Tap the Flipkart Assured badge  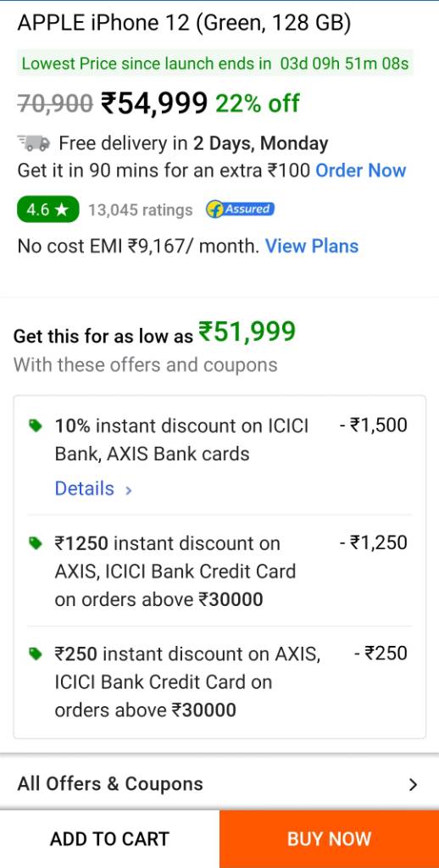pos(240,209)
